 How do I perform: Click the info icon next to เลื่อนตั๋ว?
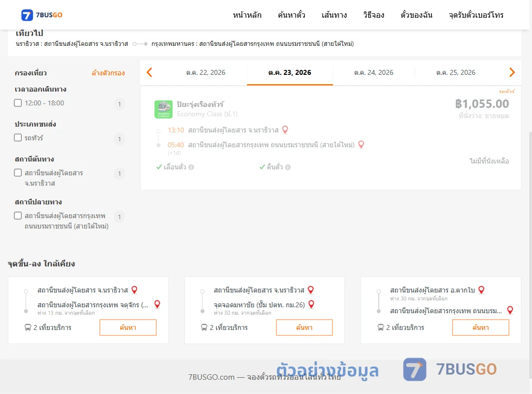(x=191, y=167)
